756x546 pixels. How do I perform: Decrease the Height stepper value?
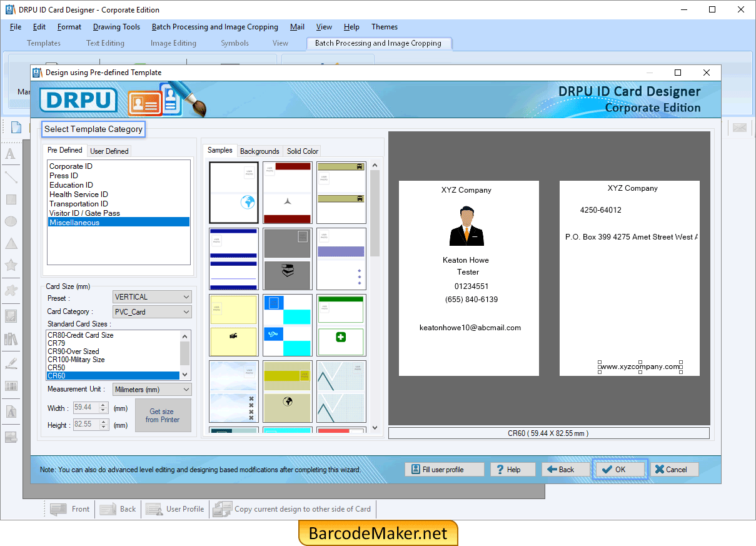click(104, 428)
